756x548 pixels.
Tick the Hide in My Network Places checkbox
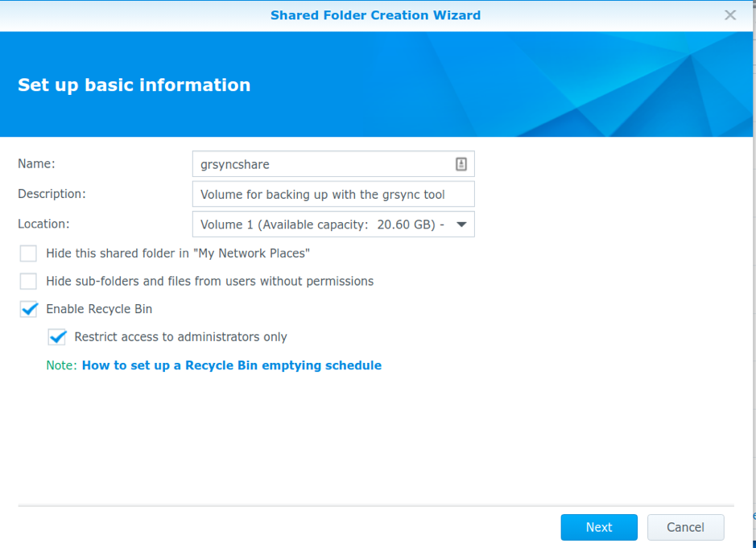tap(29, 253)
